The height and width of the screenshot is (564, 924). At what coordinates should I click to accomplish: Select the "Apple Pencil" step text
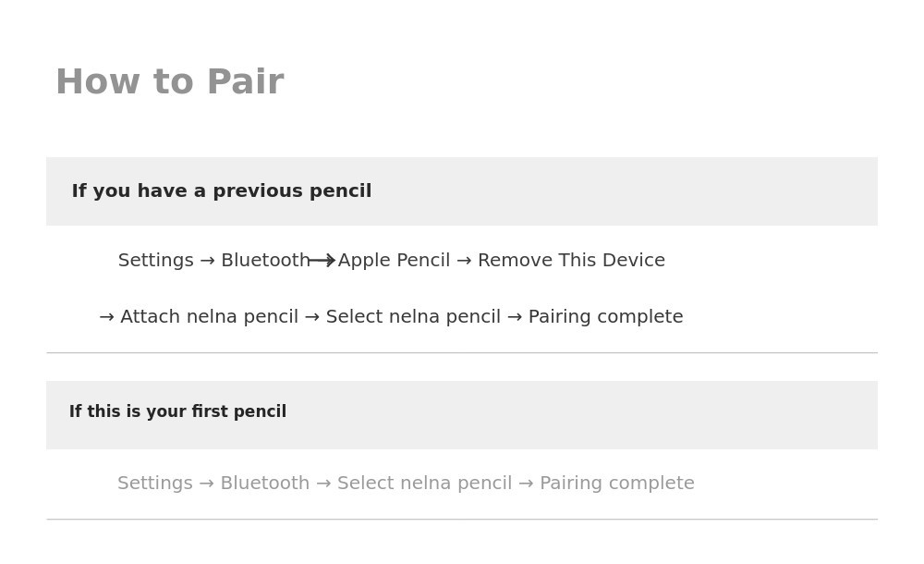[x=394, y=261]
